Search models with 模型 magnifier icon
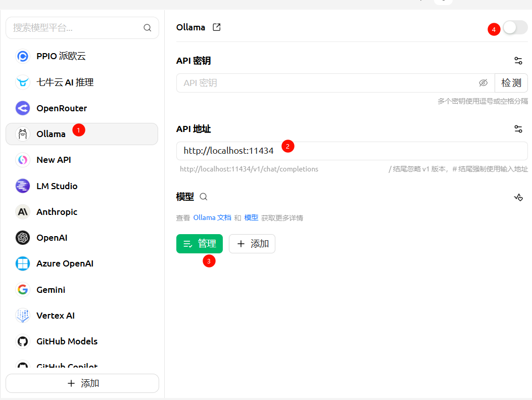This screenshot has height=400, width=532. (203, 197)
